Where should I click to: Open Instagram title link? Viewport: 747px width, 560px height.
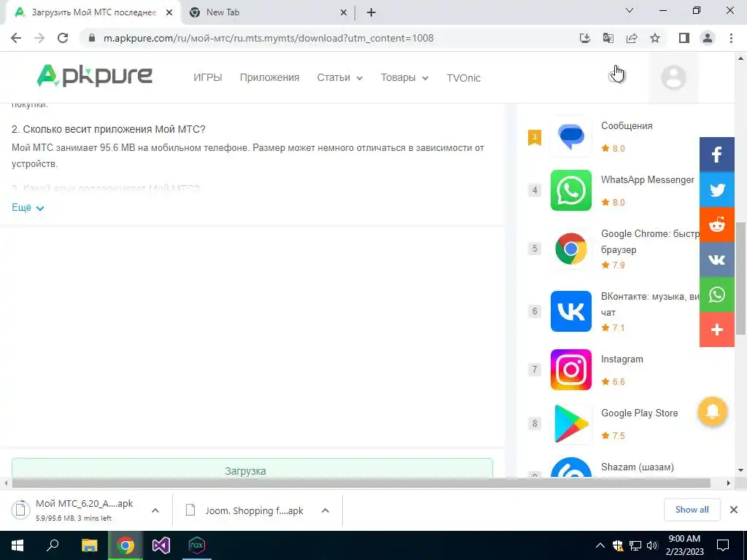[x=622, y=359]
